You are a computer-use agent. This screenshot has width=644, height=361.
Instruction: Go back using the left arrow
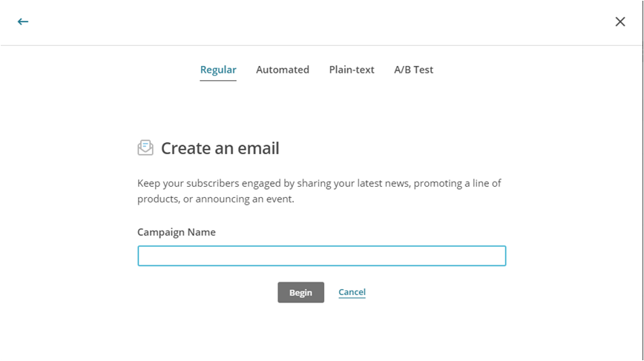coord(23,21)
